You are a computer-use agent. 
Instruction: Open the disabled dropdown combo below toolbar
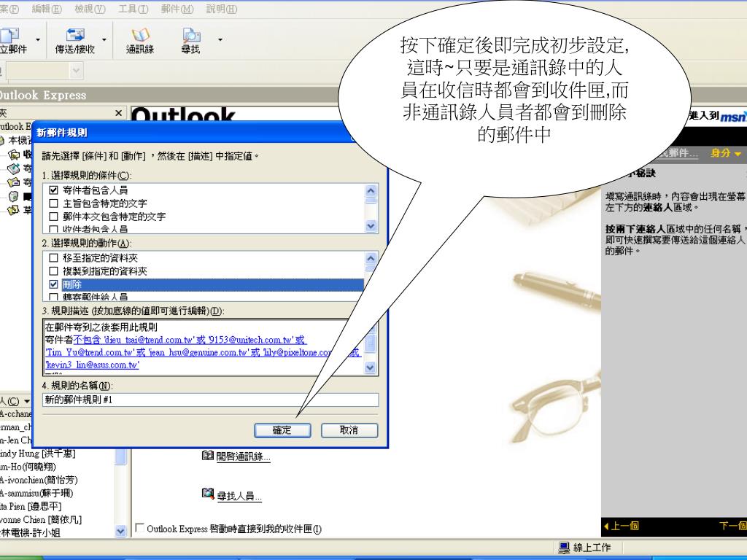click(x=45, y=71)
